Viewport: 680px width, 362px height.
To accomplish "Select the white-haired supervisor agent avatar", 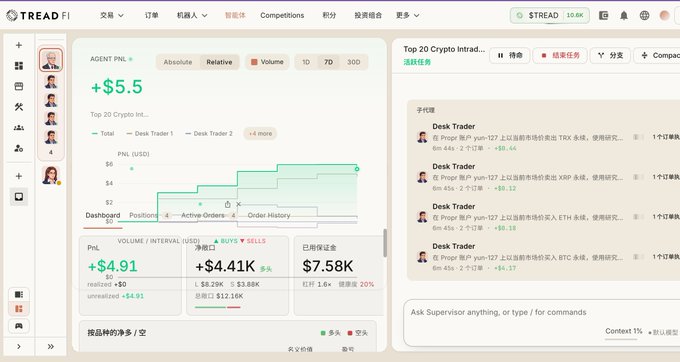I will (x=51, y=60).
